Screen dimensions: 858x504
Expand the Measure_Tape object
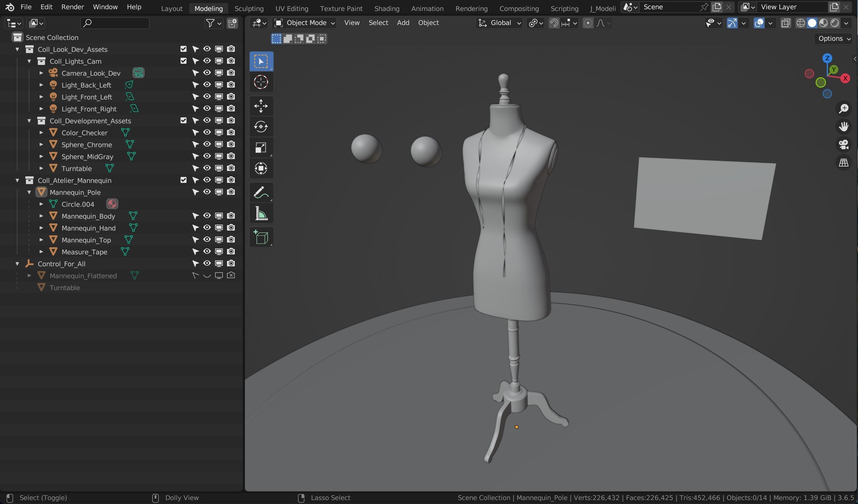[41, 252]
